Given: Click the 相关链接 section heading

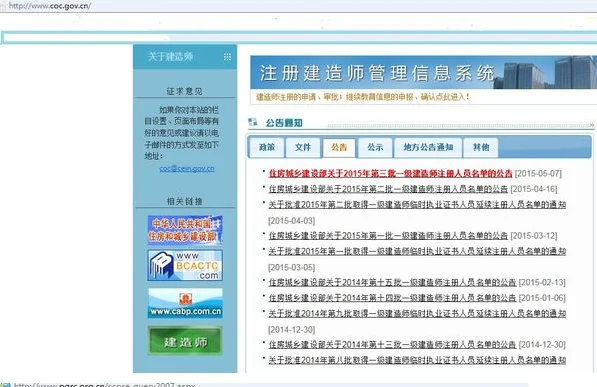Looking at the screenshot, I should (x=185, y=201).
